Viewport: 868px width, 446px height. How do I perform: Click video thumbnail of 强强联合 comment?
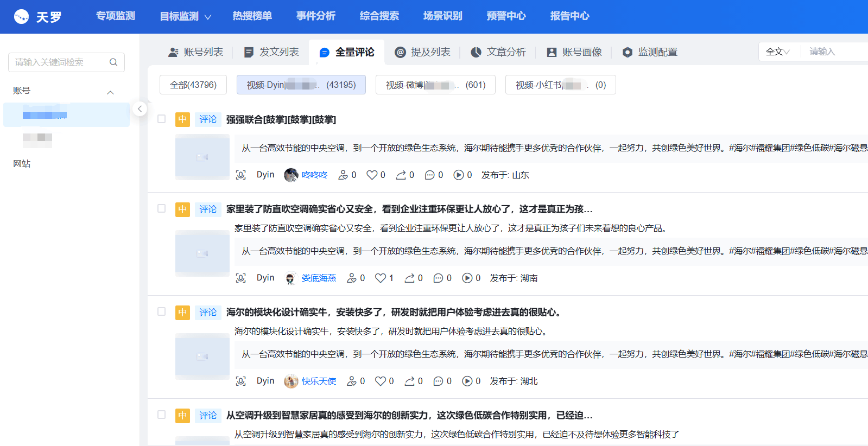point(202,157)
